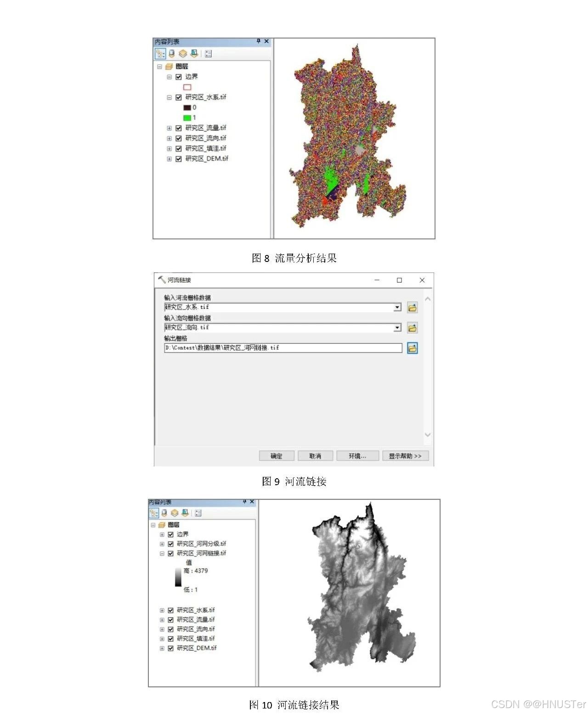Click the 输出栅格 path field

coord(283,348)
